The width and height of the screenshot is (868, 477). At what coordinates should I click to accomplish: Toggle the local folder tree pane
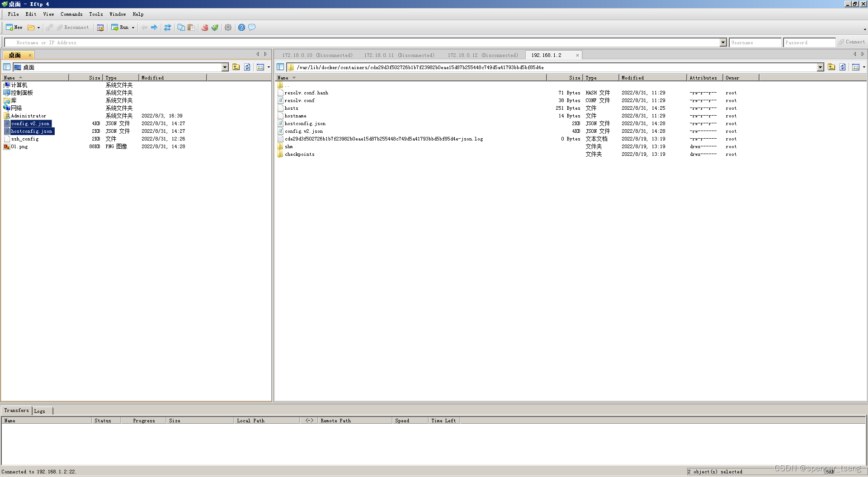tap(6, 67)
